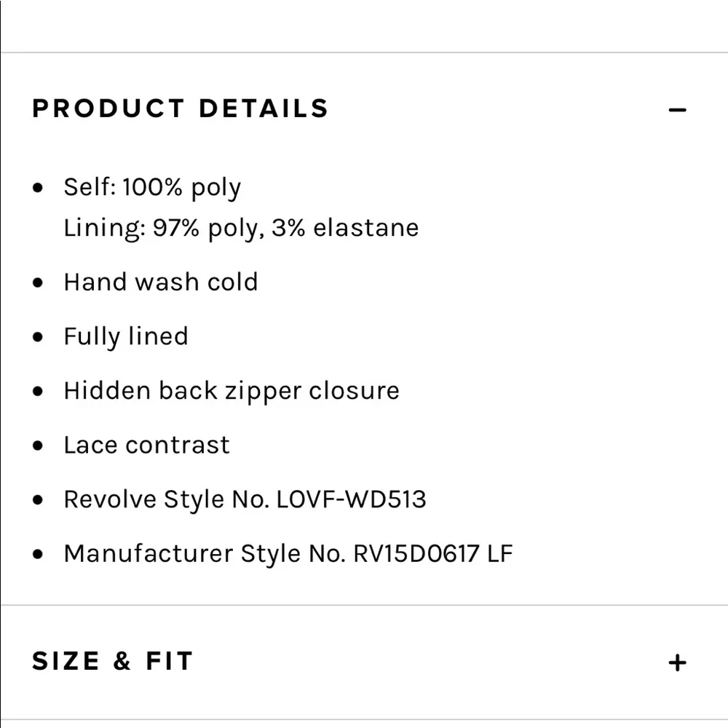The height and width of the screenshot is (728, 728).
Task: Select the Size & Fit heading
Action: (111, 661)
